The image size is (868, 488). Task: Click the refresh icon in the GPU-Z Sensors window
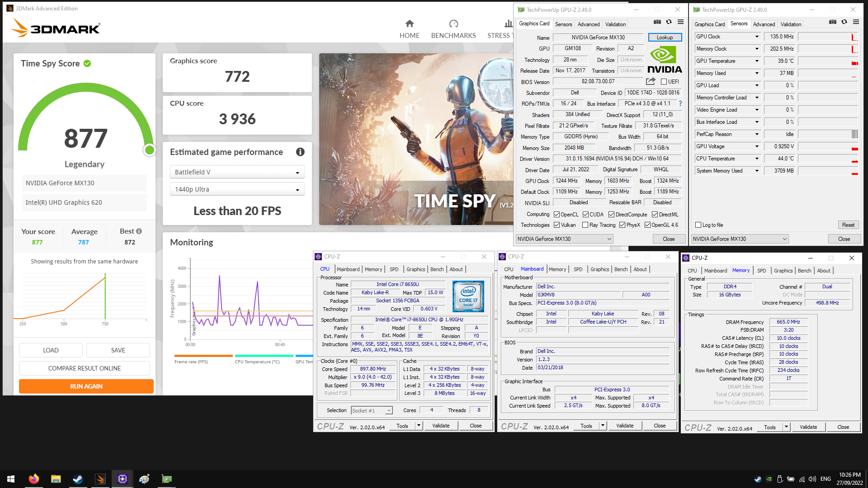point(844,22)
